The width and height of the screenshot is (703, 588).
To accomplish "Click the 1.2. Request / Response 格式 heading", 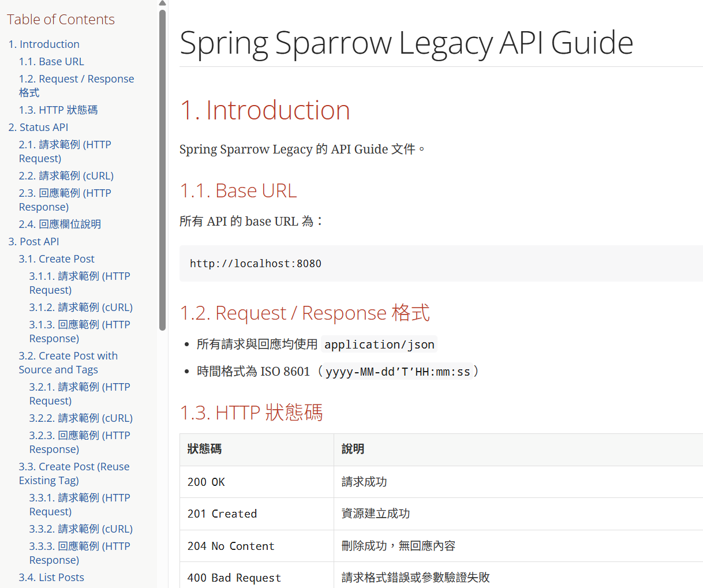I will (x=305, y=313).
